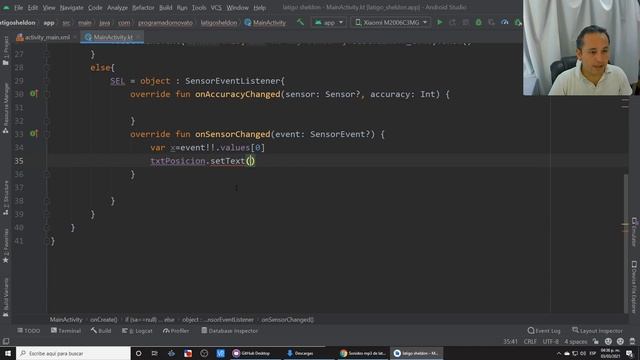Toggle the read-only lock icon in status bar
640x360 pixels.
pyautogui.click(x=596, y=341)
